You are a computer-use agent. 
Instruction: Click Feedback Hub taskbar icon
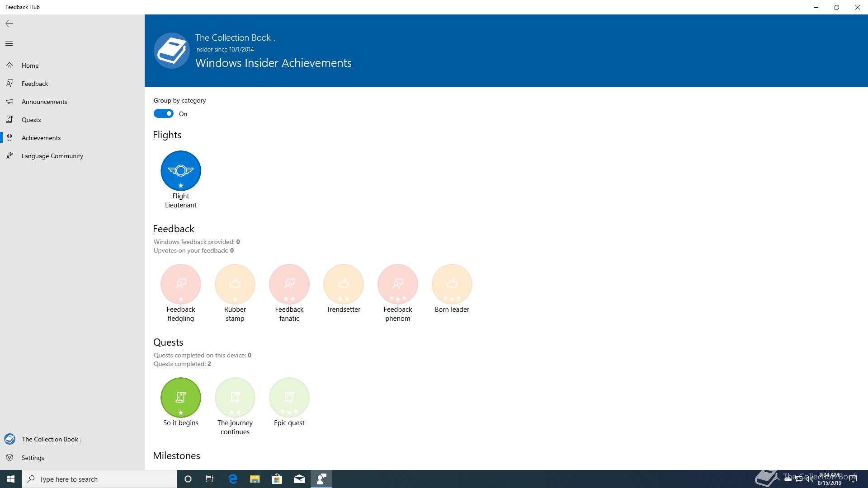pos(321,479)
